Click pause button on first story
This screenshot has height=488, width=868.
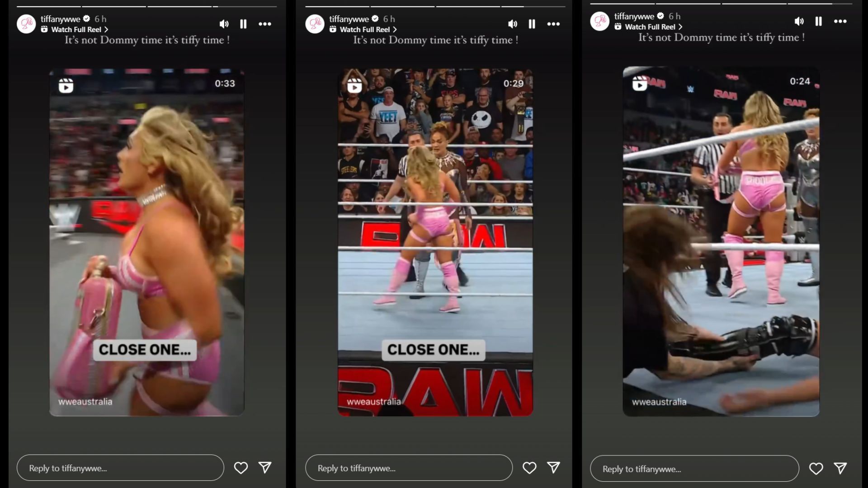pyautogui.click(x=243, y=23)
